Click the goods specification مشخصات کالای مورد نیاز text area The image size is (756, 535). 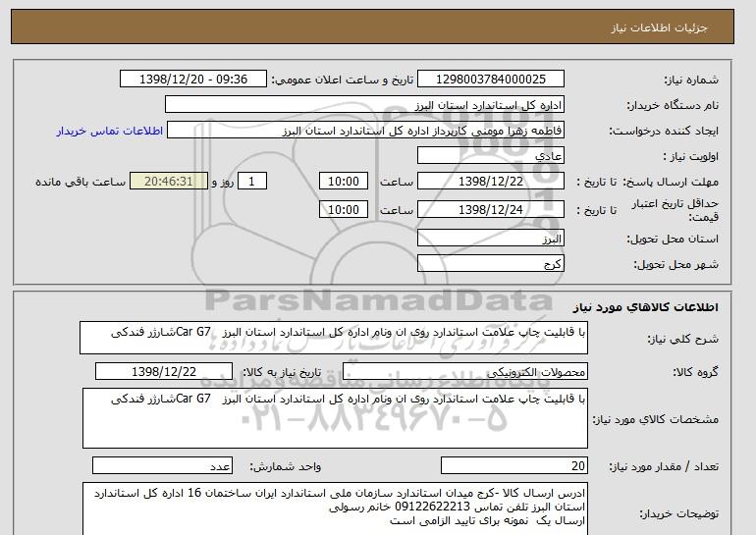(335, 418)
